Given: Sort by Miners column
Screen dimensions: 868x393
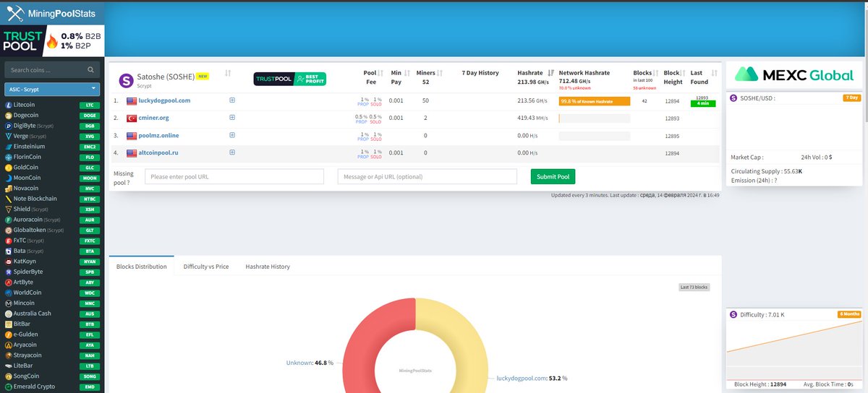Looking at the screenshot, I should click(x=441, y=73).
